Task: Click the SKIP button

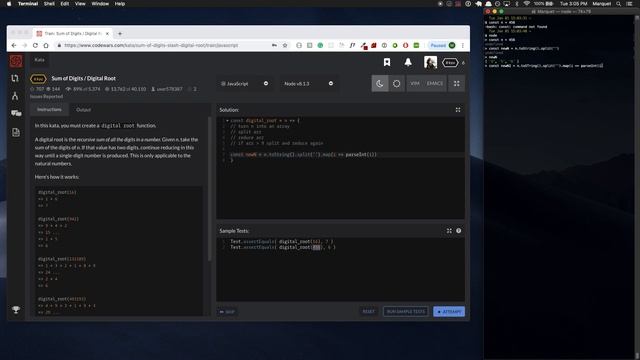Action: pos(227,312)
